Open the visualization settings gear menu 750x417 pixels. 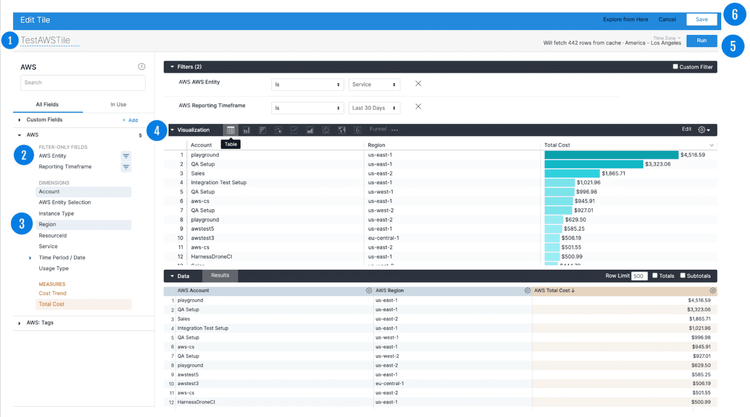[704, 130]
